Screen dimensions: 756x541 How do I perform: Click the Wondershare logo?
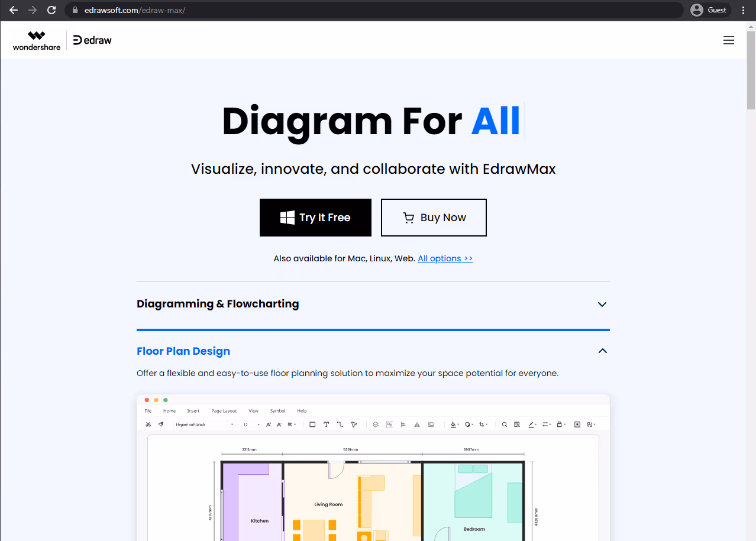click(36, 40)
